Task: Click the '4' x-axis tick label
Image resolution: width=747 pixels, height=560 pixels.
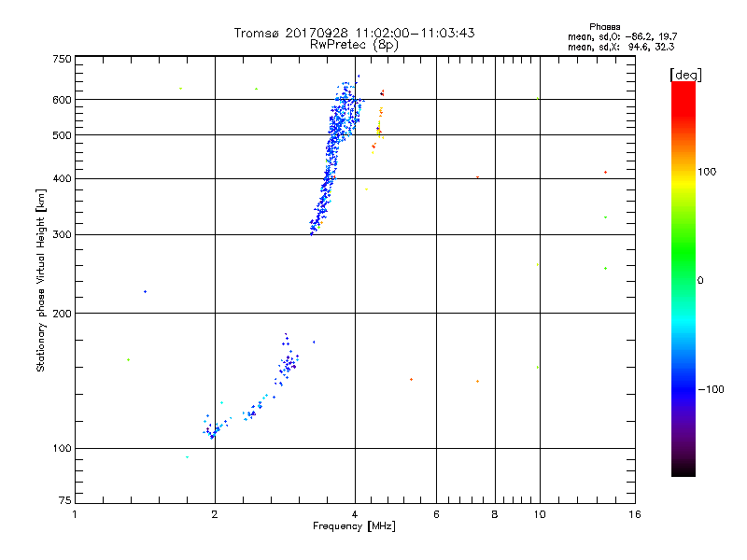Action: [355, 514]
